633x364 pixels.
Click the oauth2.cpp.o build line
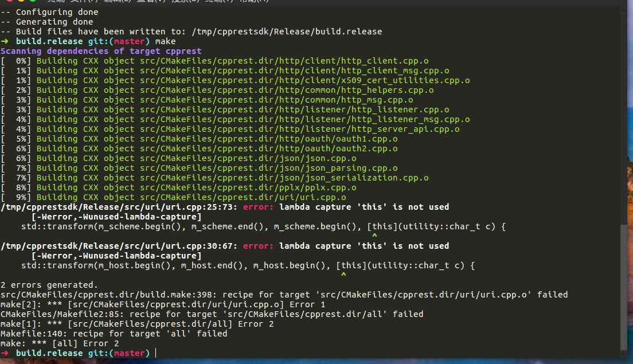pyautogui.click(x=199, y=148)
